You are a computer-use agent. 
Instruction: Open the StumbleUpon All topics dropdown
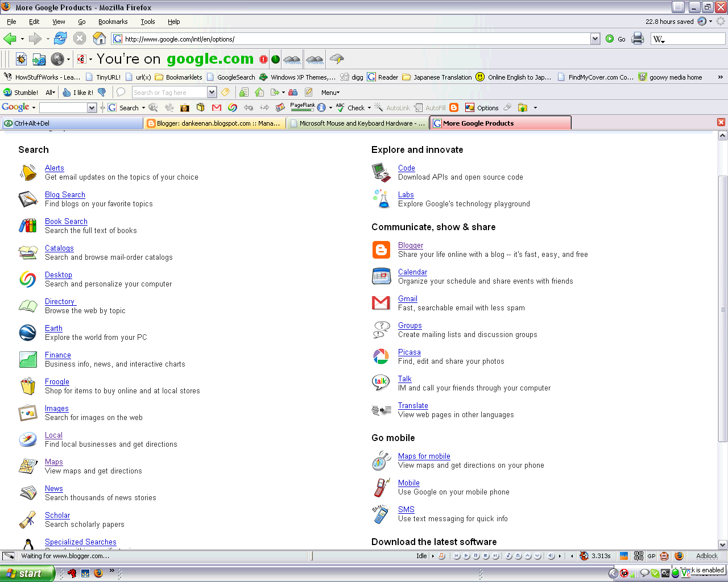coord(51,92)
